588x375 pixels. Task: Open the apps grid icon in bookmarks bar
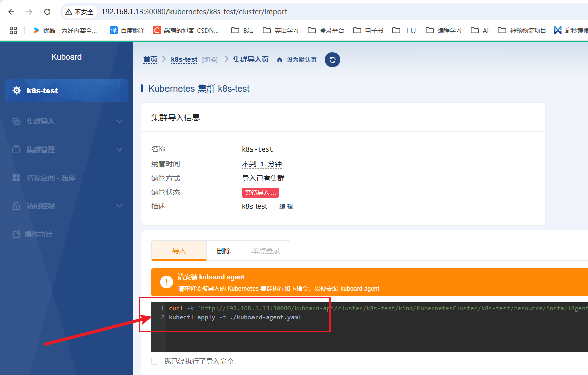click(13, 30)
